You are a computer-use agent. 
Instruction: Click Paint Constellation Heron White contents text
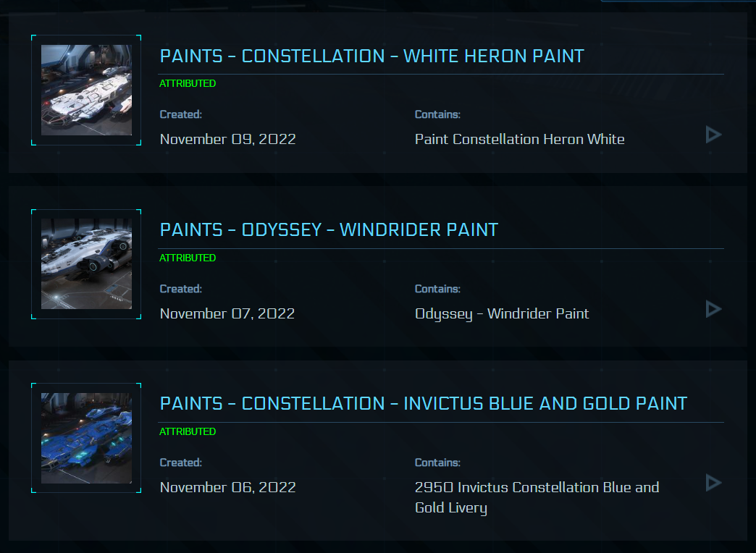pyautogui.click(x=520, y=139)
